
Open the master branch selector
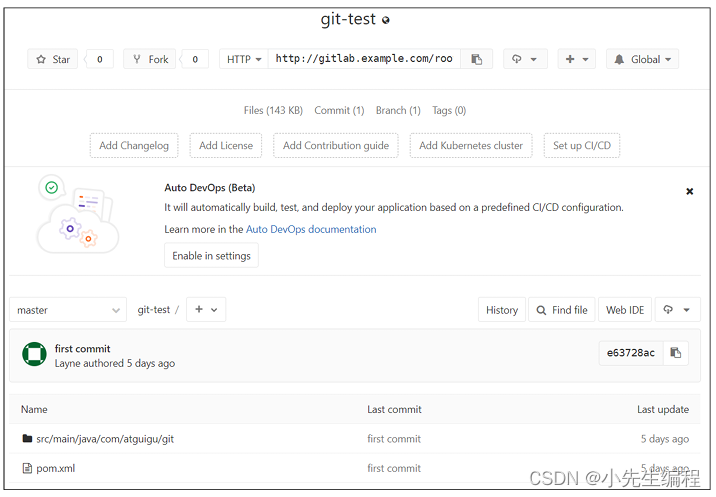[68, 310]
